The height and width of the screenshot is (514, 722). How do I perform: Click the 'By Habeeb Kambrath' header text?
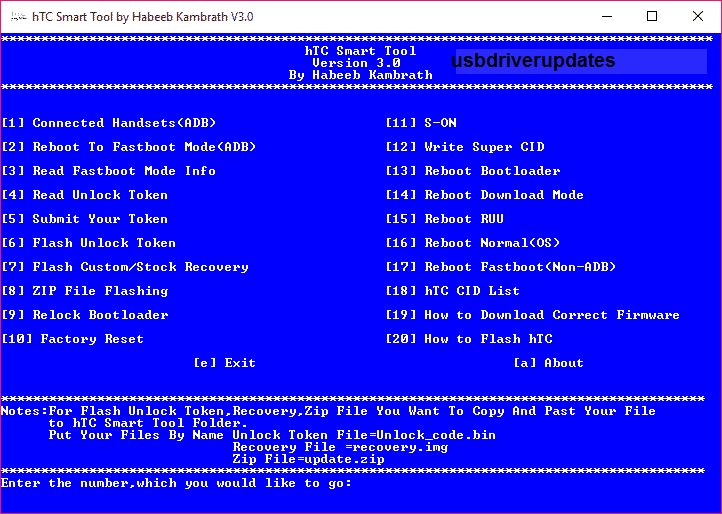361,75
